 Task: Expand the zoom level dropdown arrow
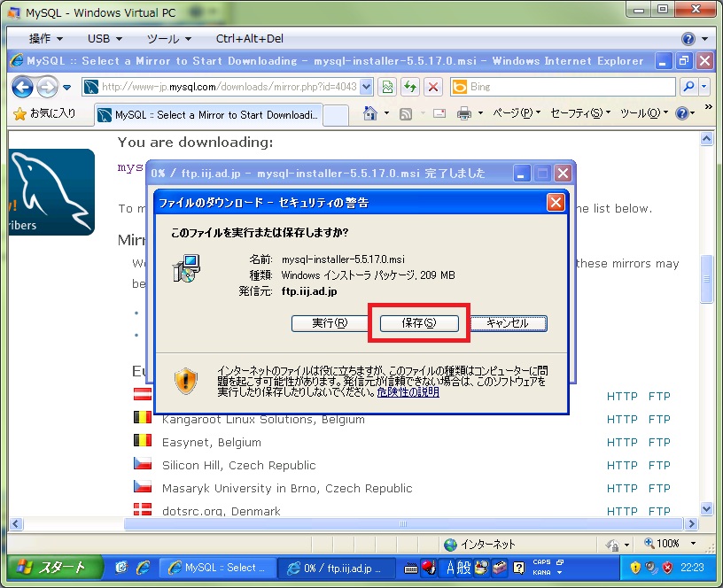click(693, 544)
